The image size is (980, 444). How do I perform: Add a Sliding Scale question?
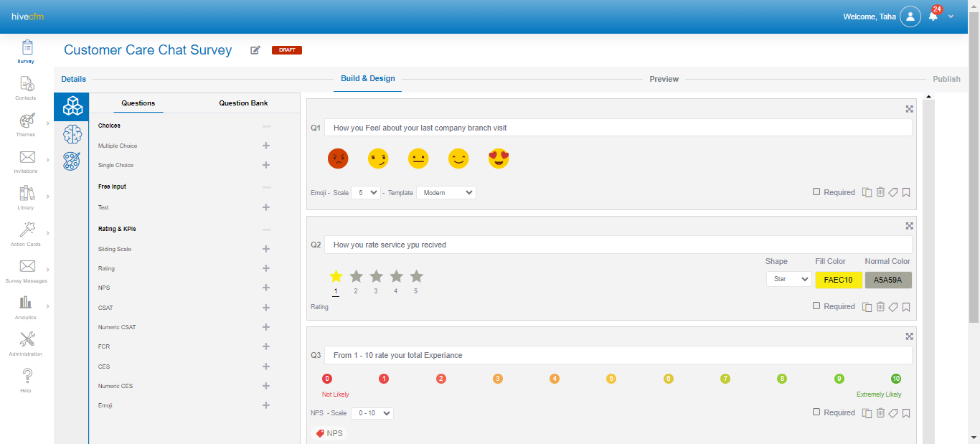pyautogui.click(x=266, y=249)
